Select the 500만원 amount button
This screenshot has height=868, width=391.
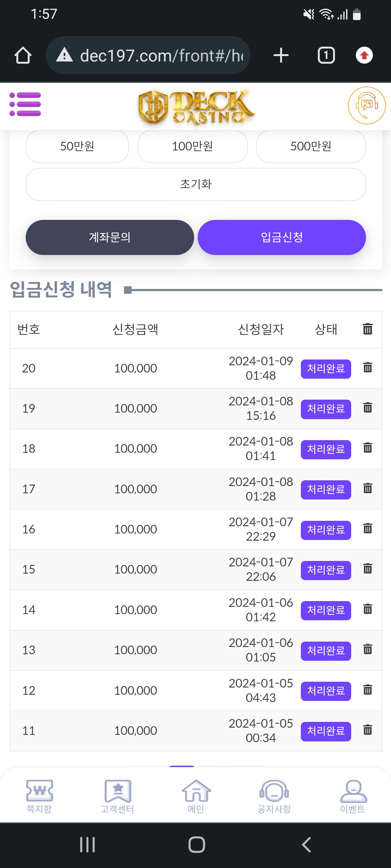[x=311, y=146]
